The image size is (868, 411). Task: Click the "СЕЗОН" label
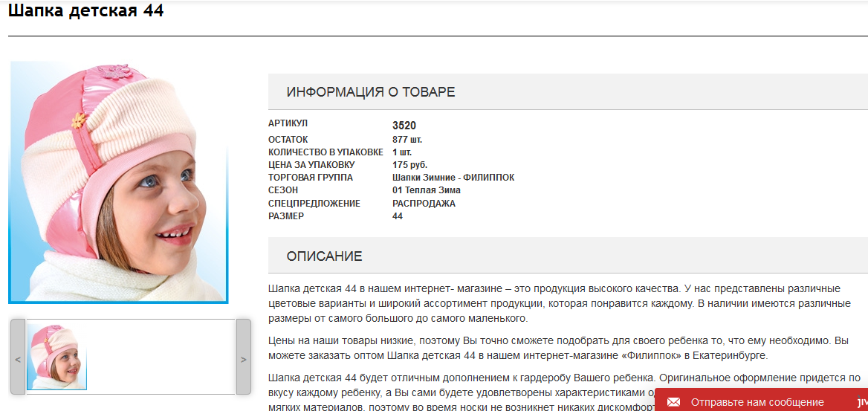(283, 190)
